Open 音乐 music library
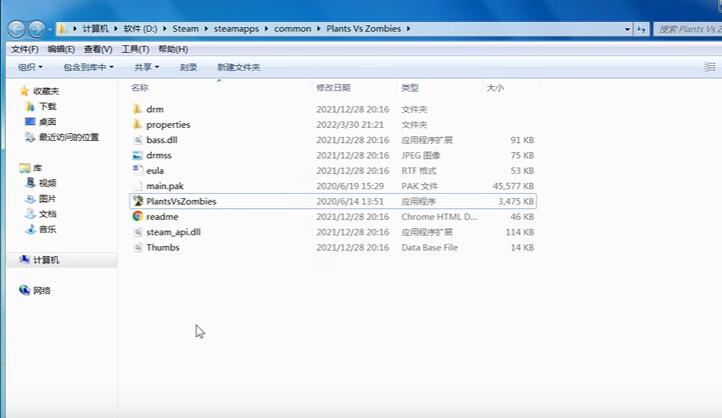 (41, 229)
